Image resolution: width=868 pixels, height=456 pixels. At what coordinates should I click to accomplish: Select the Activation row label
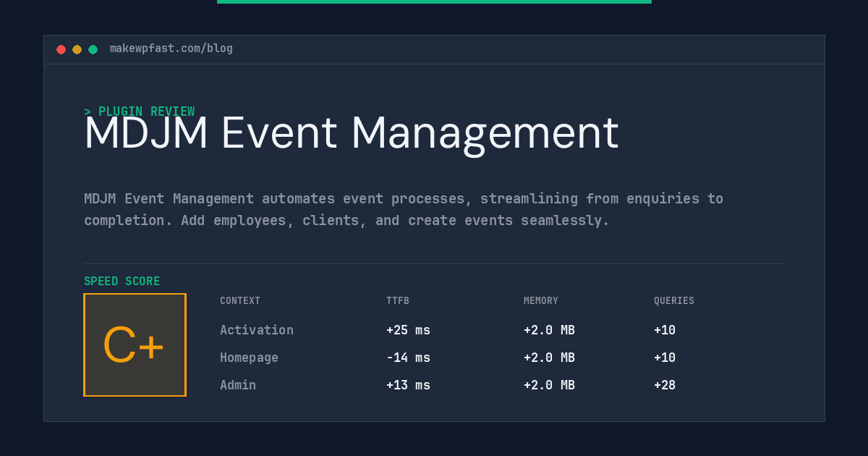[257, 330]
